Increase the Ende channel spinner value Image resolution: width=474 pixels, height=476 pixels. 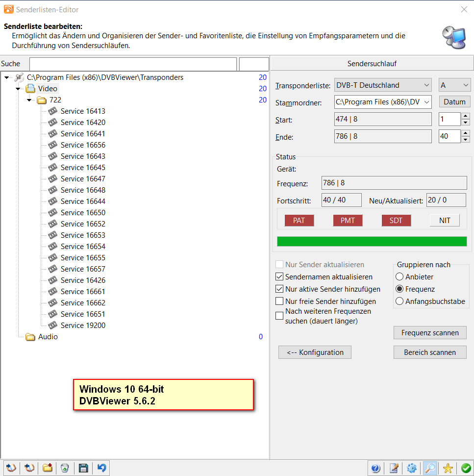tap(466, 133)
